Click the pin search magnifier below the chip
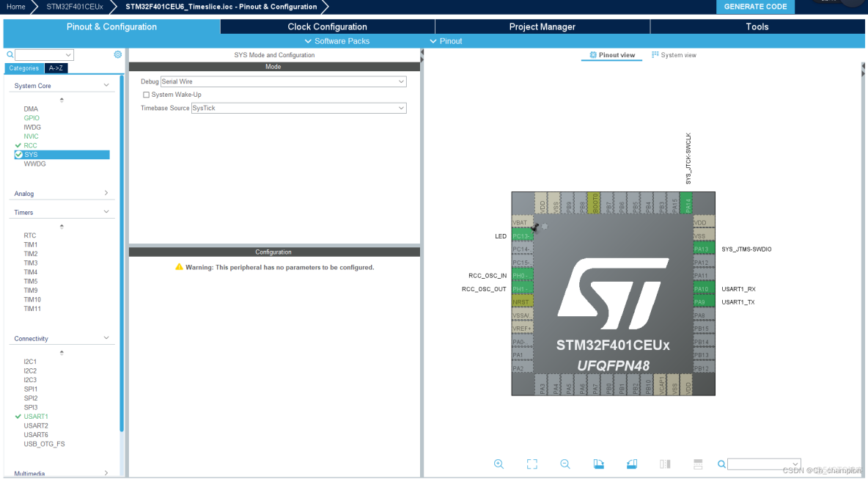868x479 pixels. 721,464
